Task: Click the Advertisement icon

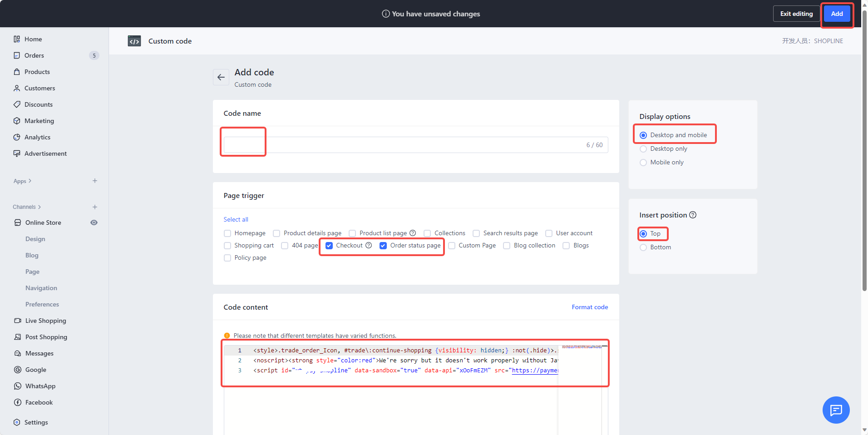Action: tap(17, 153)
